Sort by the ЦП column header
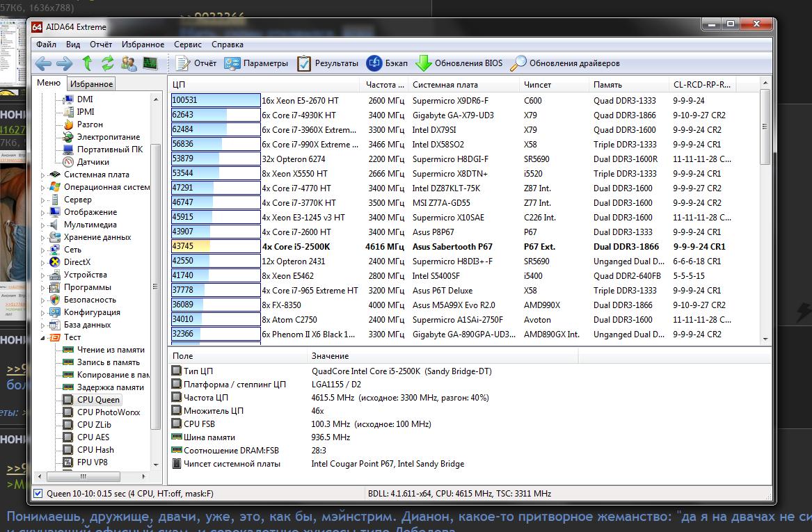The width and height of the screenshot is (812, 532). click(264, 84)
